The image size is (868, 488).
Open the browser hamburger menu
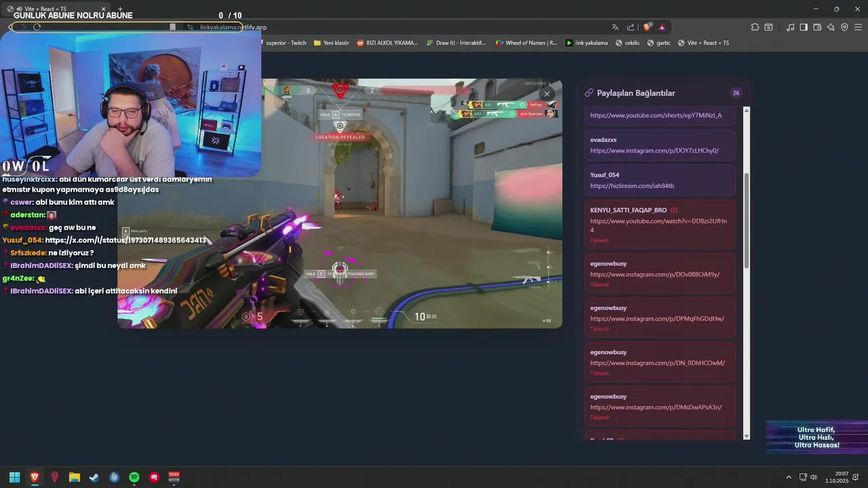858,27
